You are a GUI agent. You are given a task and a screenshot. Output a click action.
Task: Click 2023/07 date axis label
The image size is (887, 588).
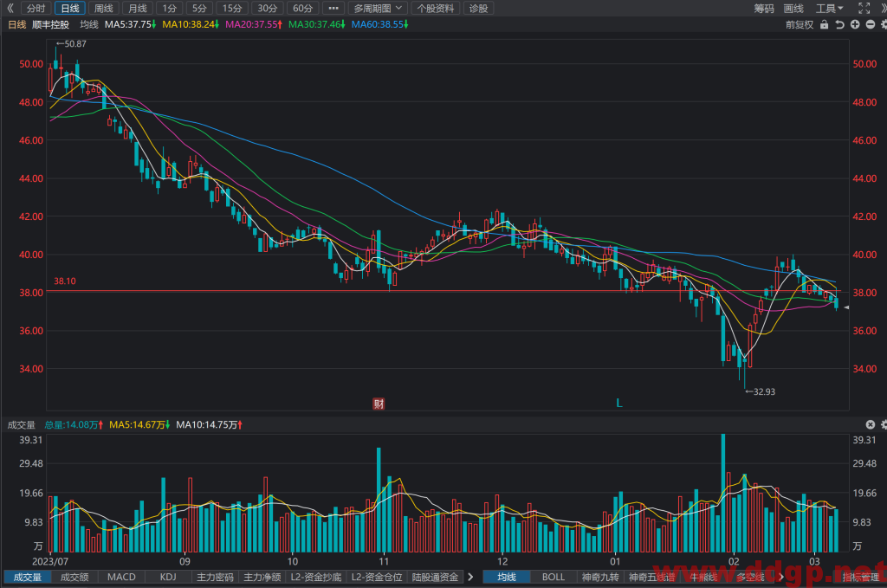pyautogui.click(x=49, y=561)
